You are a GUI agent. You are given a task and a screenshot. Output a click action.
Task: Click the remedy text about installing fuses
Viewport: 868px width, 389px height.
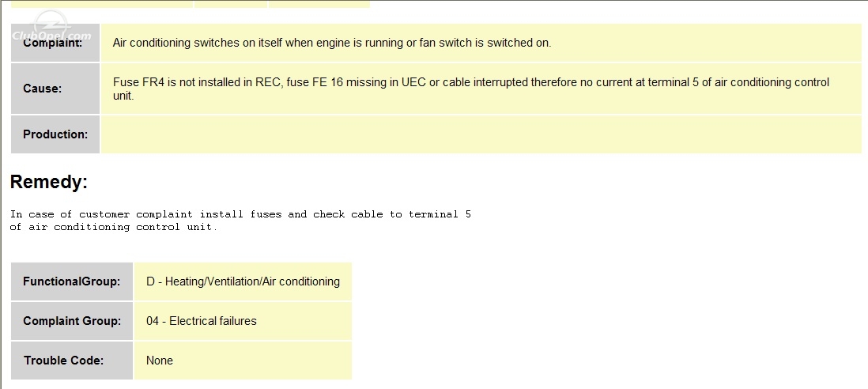tap(240, 214)
